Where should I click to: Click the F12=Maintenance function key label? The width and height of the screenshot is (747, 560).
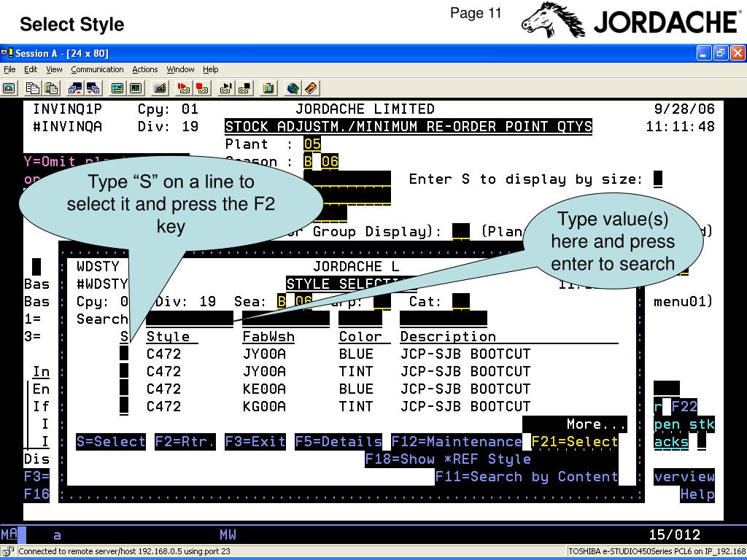tap(457, 442)
